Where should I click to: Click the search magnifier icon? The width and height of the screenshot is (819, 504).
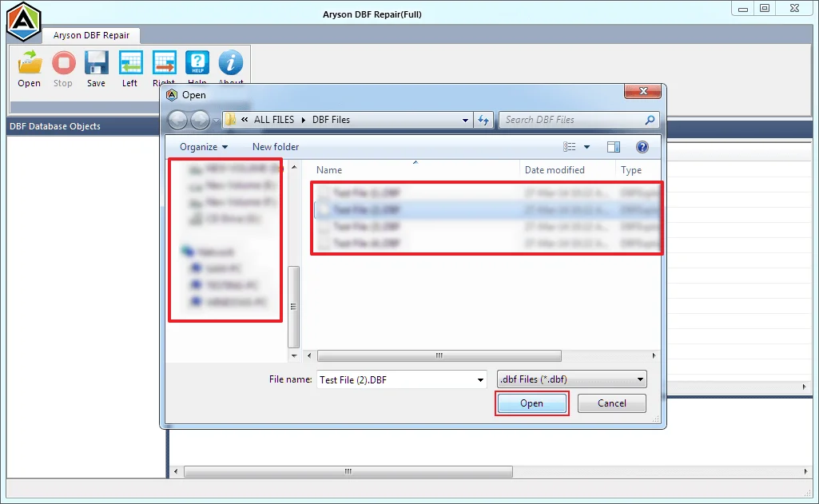[650, 120]
